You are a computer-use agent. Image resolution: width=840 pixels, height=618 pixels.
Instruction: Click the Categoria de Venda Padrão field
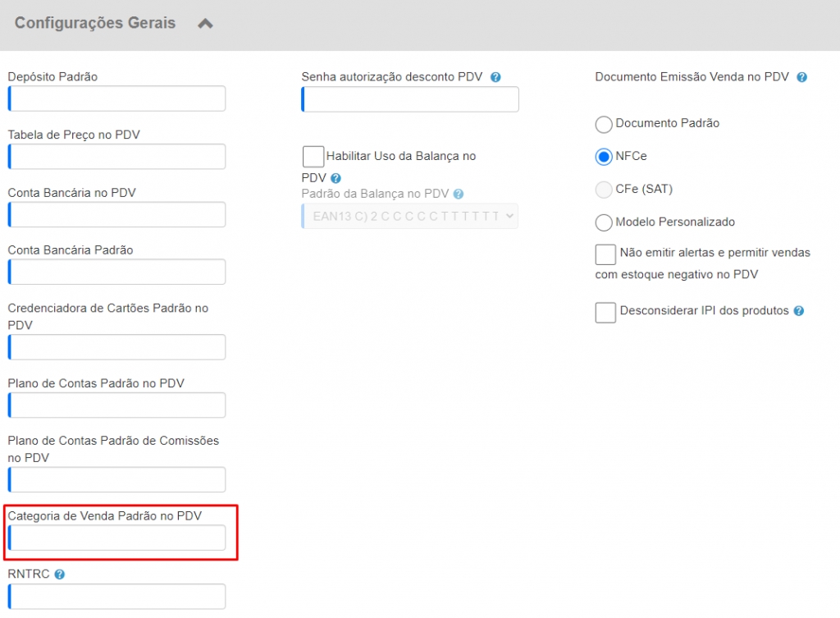116,538
